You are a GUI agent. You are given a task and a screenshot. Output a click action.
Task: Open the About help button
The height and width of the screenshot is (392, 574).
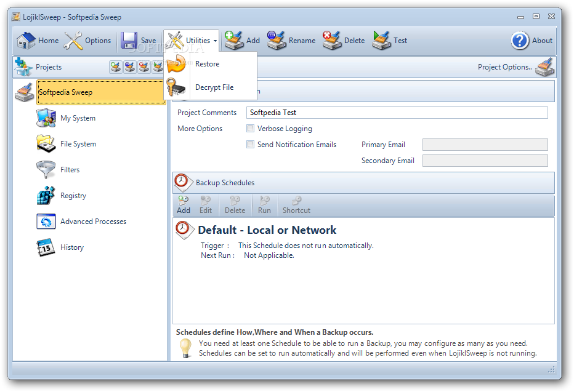[532, 40]
